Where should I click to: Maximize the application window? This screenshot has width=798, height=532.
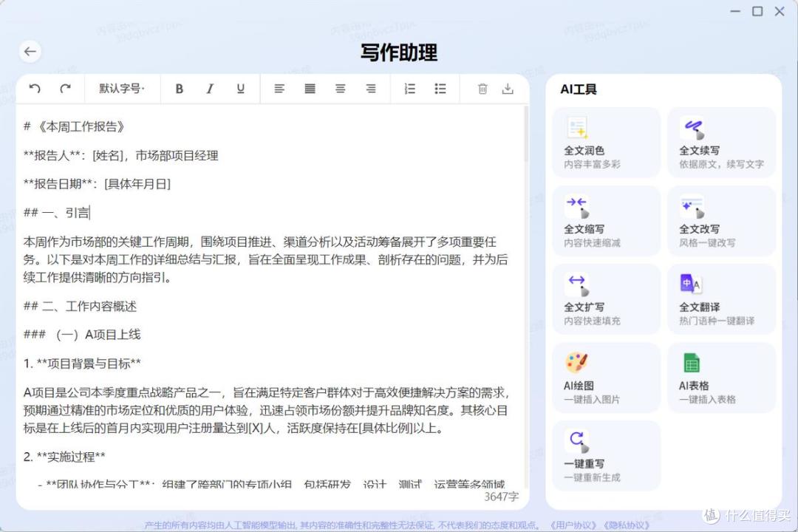point(757,11)
